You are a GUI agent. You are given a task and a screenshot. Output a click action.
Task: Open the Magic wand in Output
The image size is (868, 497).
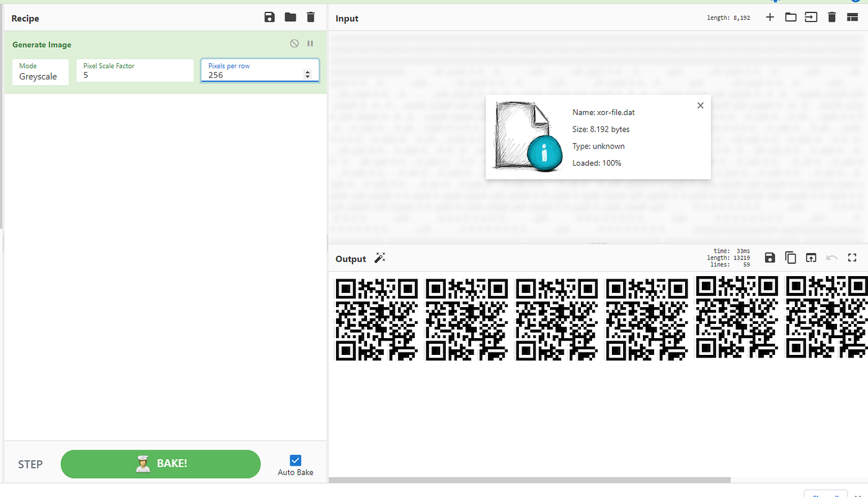pyautogui.click(x=380, y=258)
